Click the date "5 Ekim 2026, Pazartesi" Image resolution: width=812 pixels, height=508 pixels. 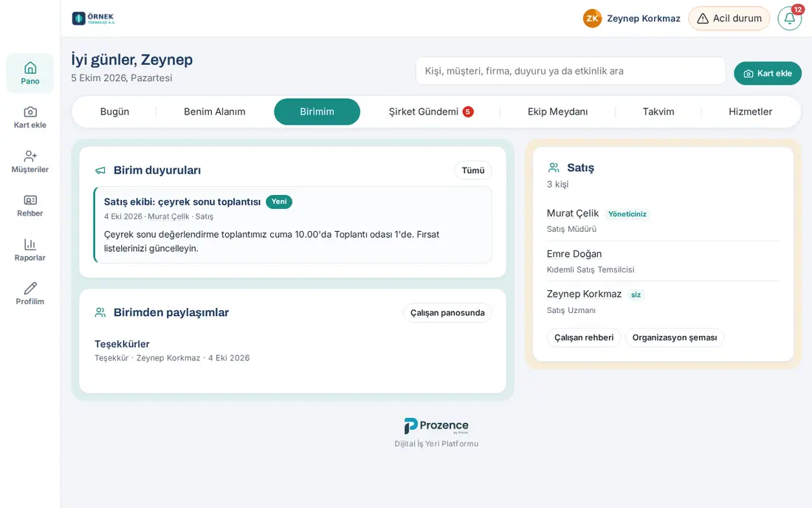tap(122, 78)
